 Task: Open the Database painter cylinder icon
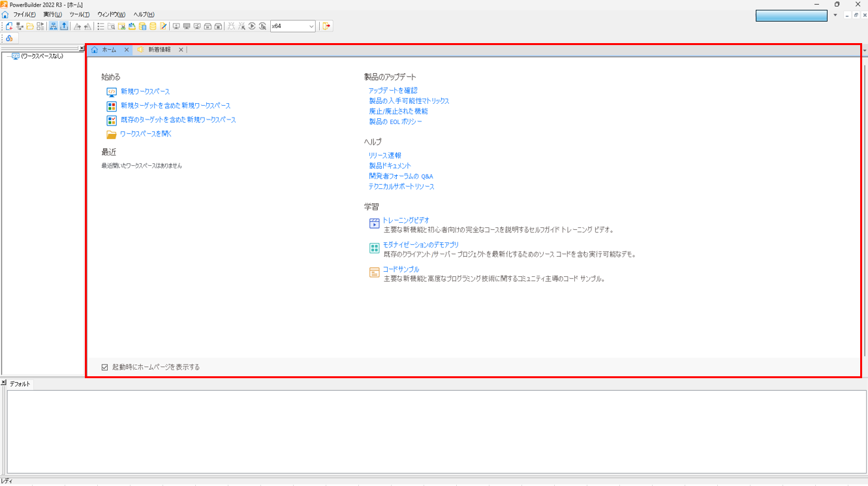click(153, 26)
